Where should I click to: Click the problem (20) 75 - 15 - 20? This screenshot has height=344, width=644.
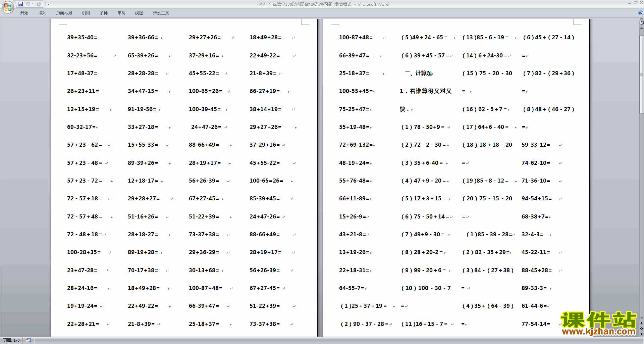click(x=487, y=198)
